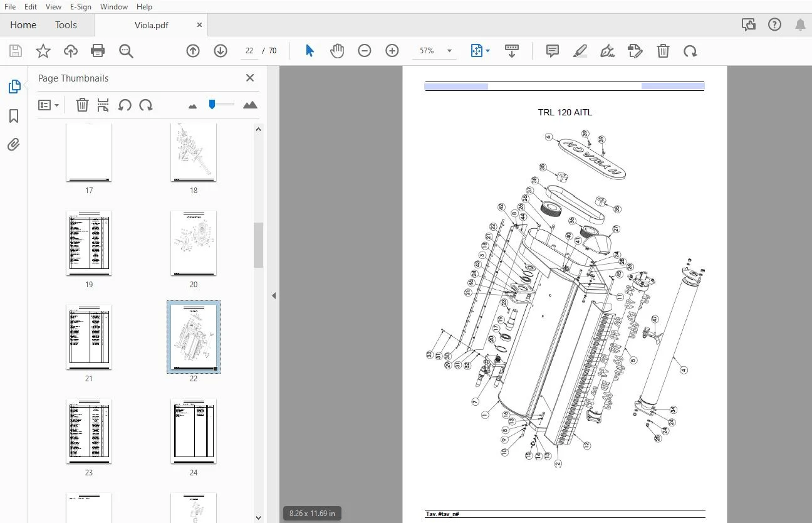Image resolution: width=812 pixels, height=523 pixels.
Task: Go to the previous page with the up arrow
Action: [x=193, y=51]
